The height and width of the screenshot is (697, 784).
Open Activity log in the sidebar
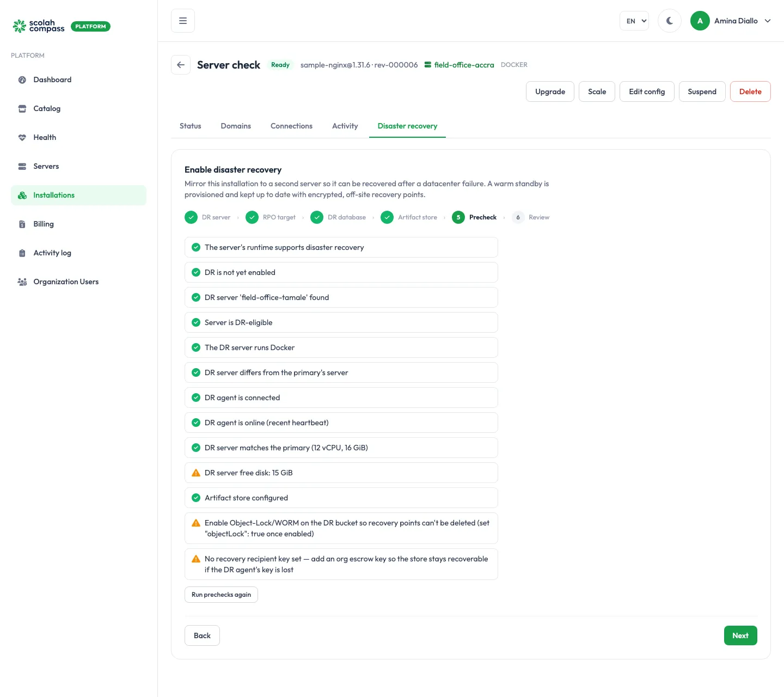(x=78, y=253)
